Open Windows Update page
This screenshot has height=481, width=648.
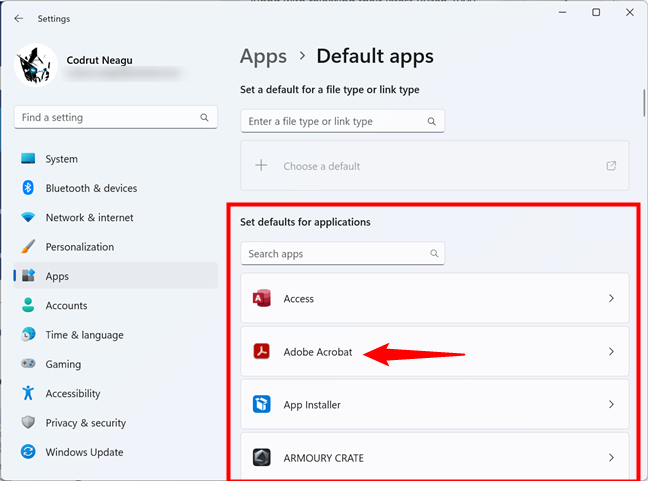click(116, 452)
